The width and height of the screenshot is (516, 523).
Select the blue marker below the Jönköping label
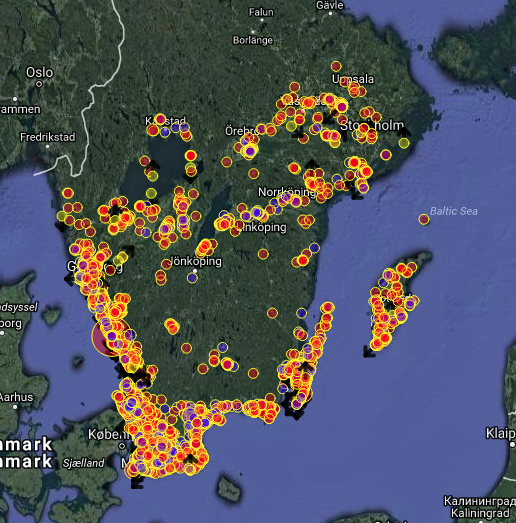192,278
